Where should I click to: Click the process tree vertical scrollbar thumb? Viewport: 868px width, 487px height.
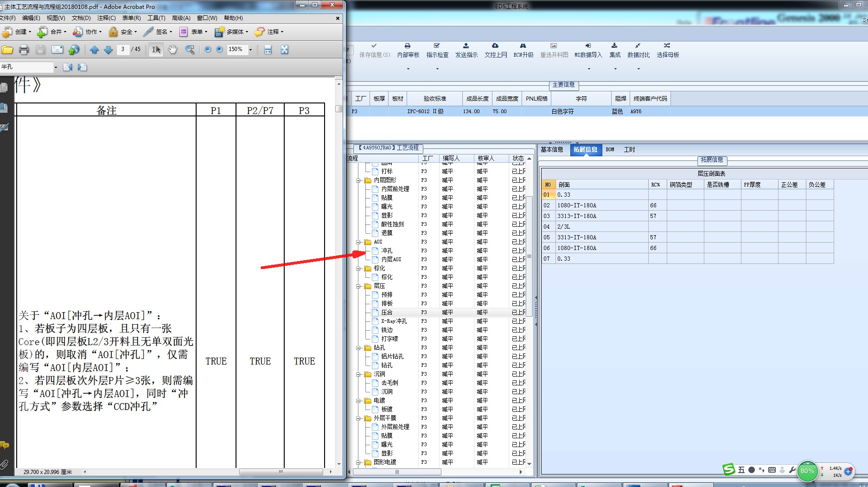(x=529, y=256)
